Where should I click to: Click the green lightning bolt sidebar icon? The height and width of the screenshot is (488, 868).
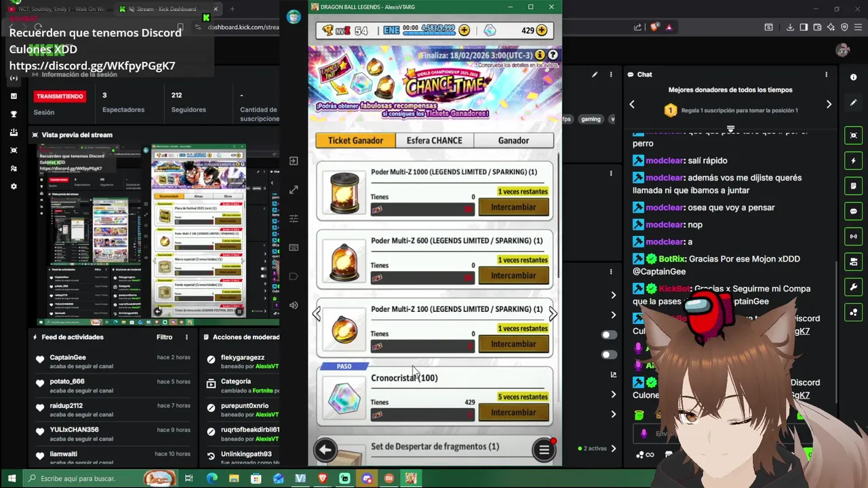click(x=854, y=161)
